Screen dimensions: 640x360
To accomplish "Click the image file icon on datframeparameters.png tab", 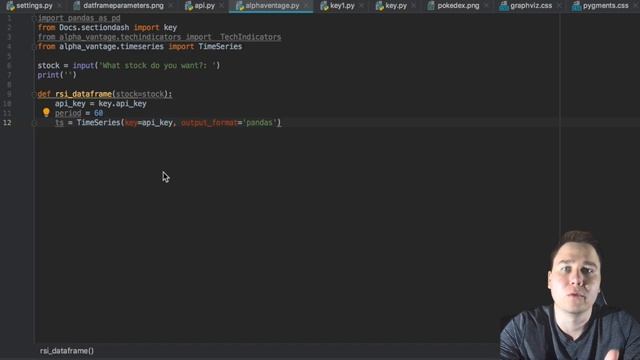I will point(77,6).
